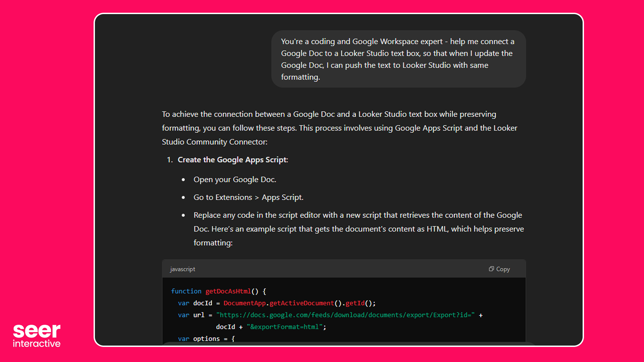This screenshot has width=644, height=362.
Task: Click the getId method call in code
Action: (x=355, y=303)
